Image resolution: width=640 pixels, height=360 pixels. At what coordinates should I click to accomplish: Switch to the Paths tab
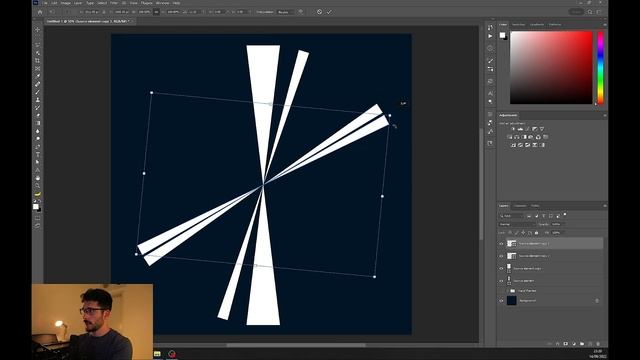click(535, 206)
